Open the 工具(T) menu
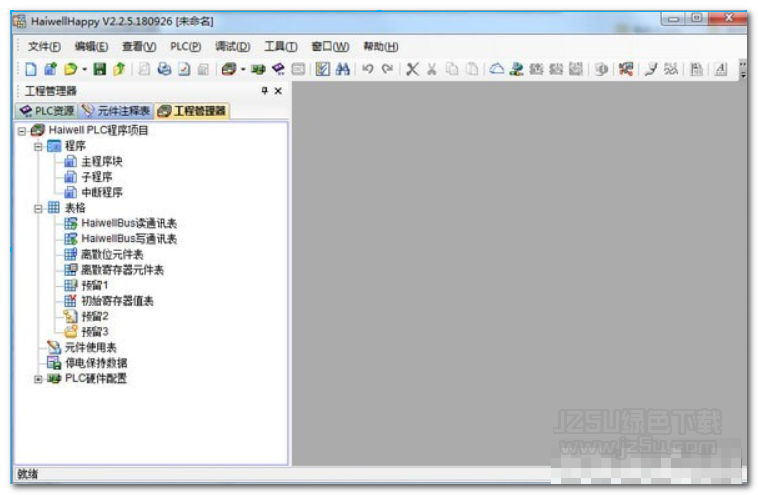This screenshot has width=758, height=495. (x=280, y=46)
